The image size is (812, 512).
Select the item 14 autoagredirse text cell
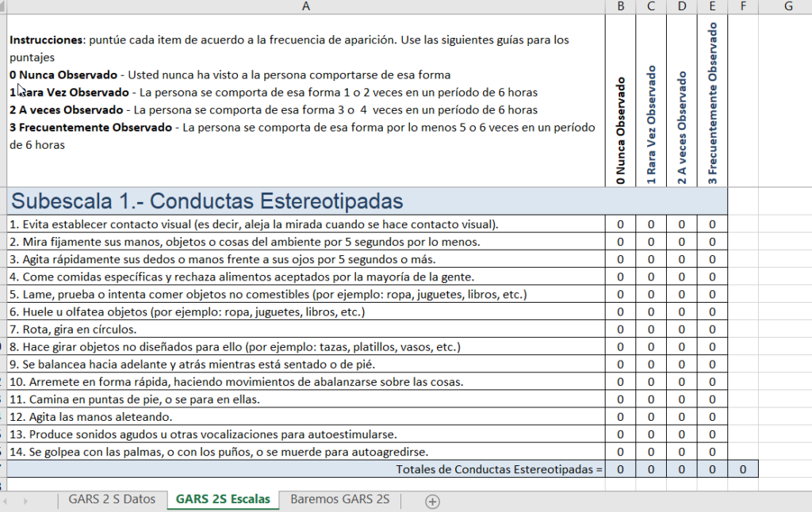pyautogui.click(x=238, y=451)
